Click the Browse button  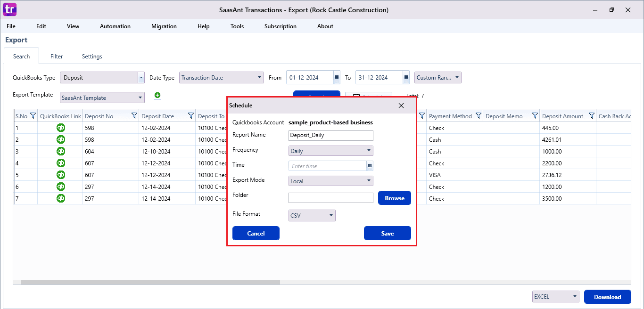(395, 198)
